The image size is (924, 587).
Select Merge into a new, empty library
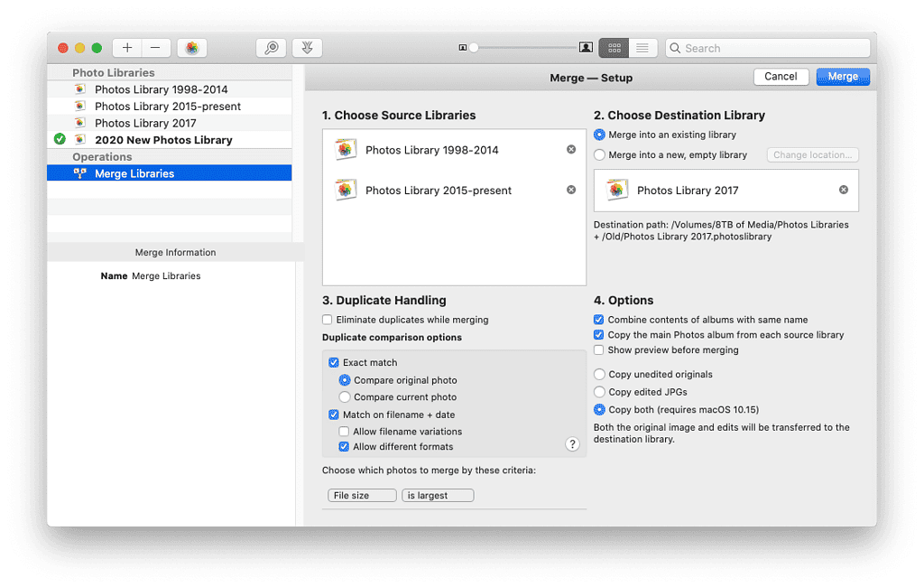[x=599, y=154]
